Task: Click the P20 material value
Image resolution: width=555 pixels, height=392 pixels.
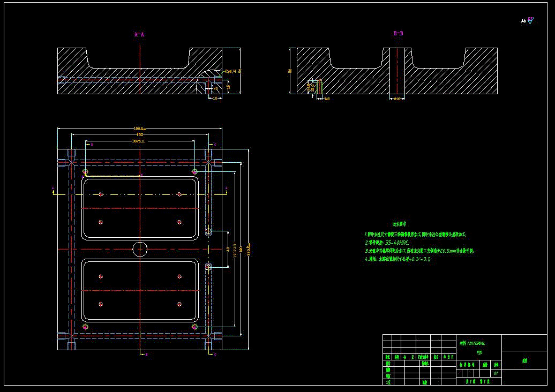Action: (479, 353)
